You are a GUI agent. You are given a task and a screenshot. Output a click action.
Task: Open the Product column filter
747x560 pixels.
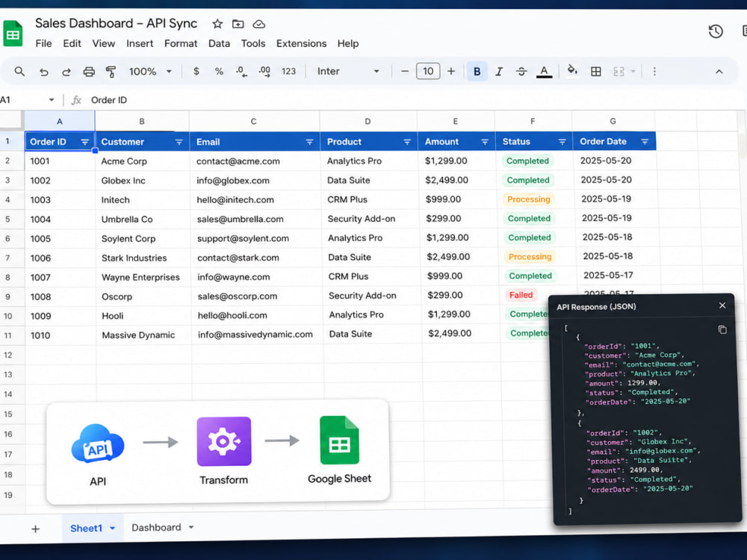[x=407, y=142]
